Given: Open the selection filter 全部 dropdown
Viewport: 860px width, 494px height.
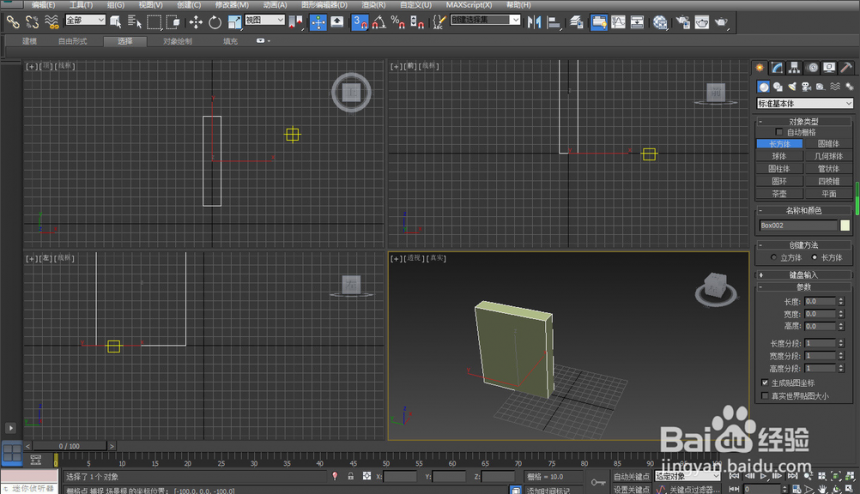Looking at the screenshot, I should [x=85, y=20].
